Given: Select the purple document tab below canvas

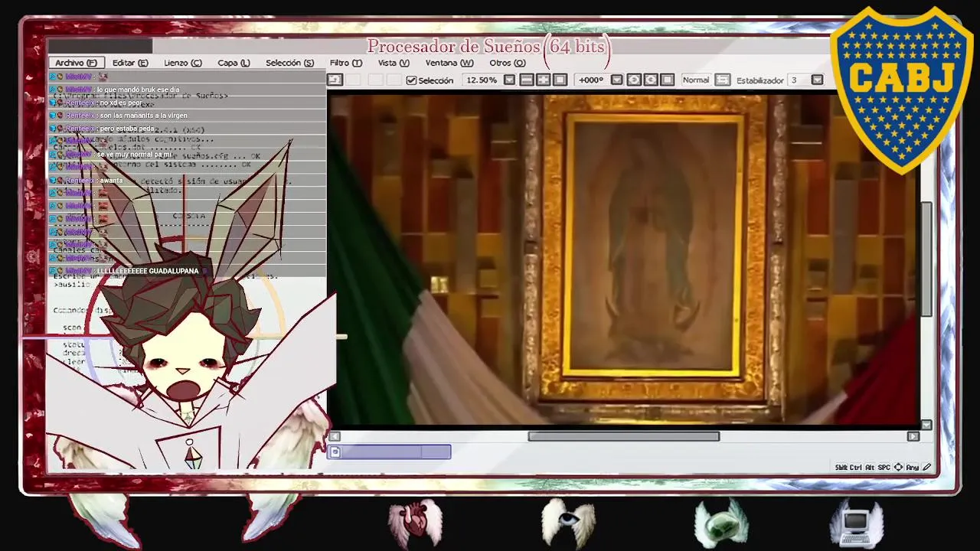Looking at the screenshot, I should [x=389, y=452].
